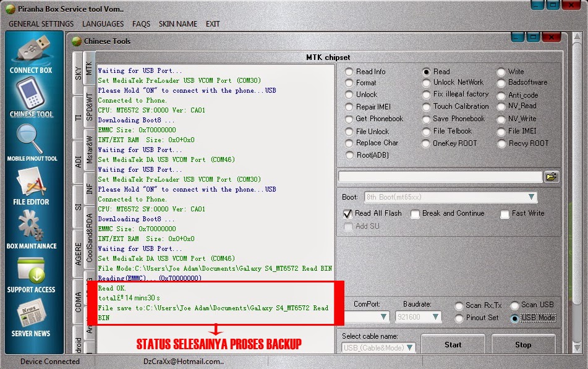Enable Break and Continue checkbox

415,214
